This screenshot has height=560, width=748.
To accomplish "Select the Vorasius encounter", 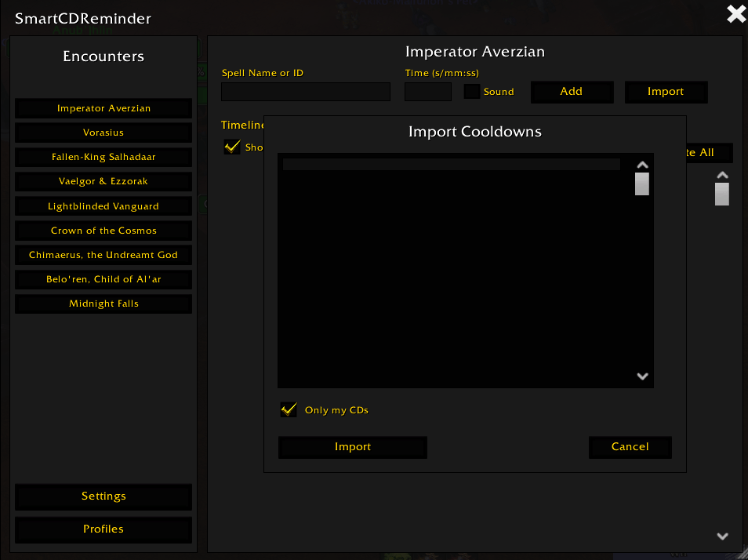I will [103, 133].
